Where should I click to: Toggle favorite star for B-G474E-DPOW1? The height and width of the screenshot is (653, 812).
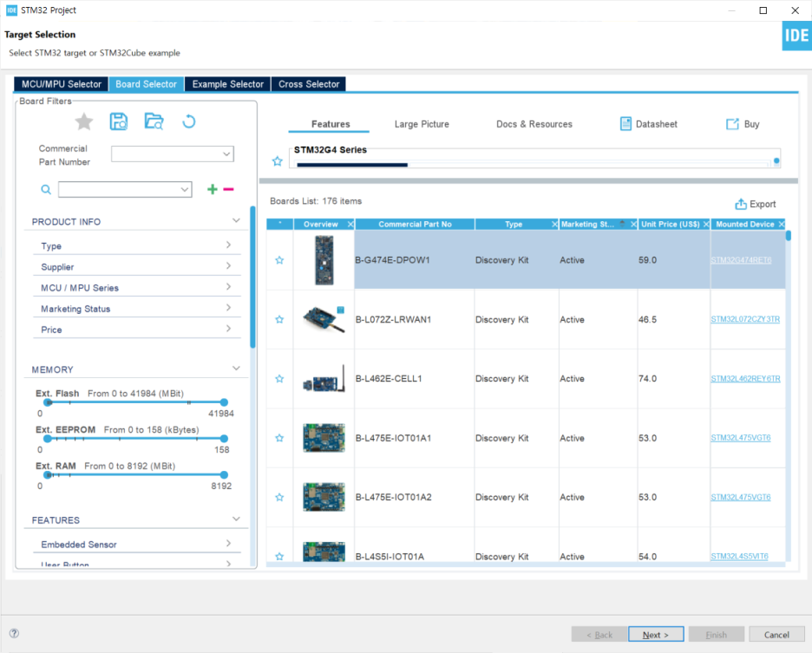coord(279,260)
